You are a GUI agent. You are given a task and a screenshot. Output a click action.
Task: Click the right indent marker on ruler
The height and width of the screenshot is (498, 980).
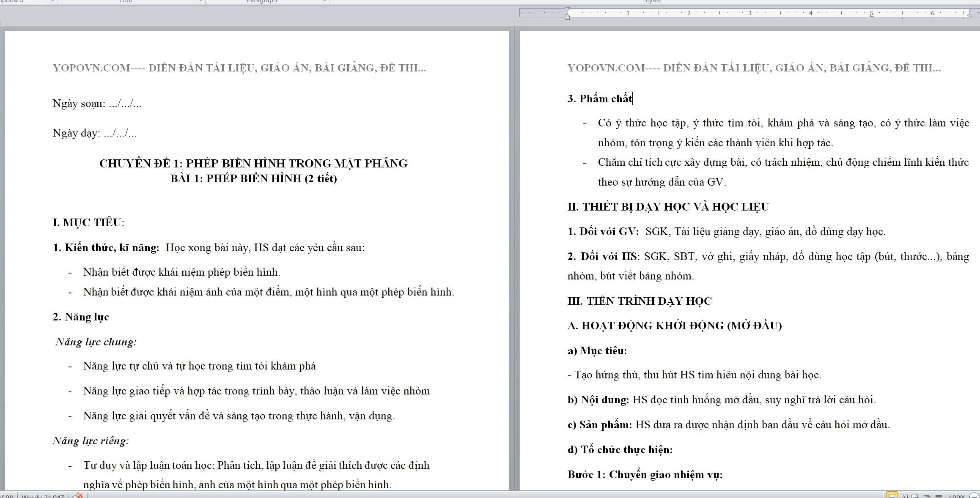pos(969,15)
